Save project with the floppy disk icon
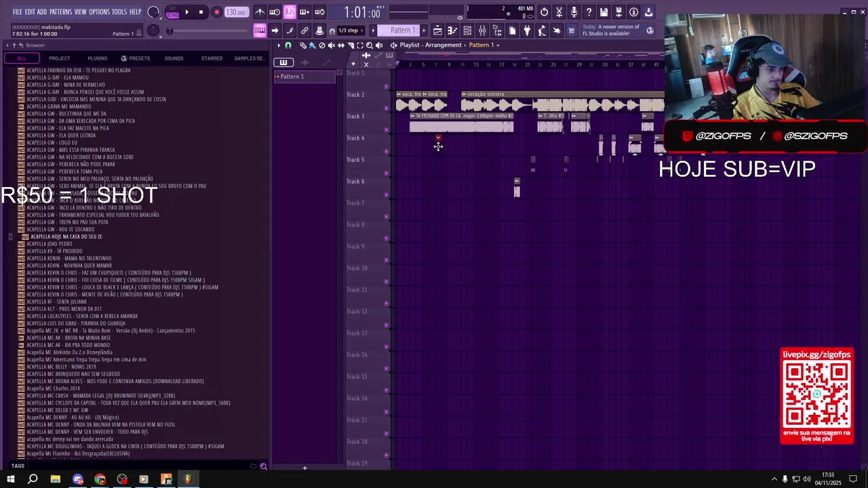This screenshot has height=488, width=868. (x=604, y=12)
